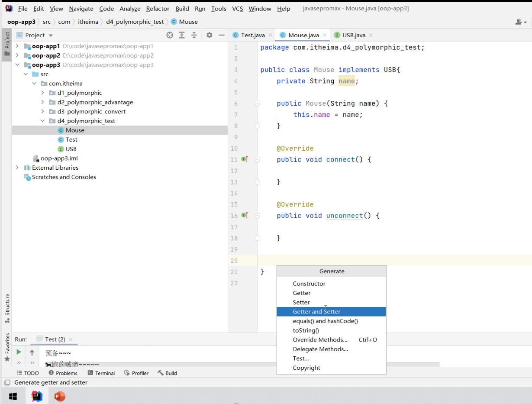This screenshot has width=532, height=404.
Task: Click the implements gutter icon on line 11
Action: pyautogui.click(x=245, y=159)
